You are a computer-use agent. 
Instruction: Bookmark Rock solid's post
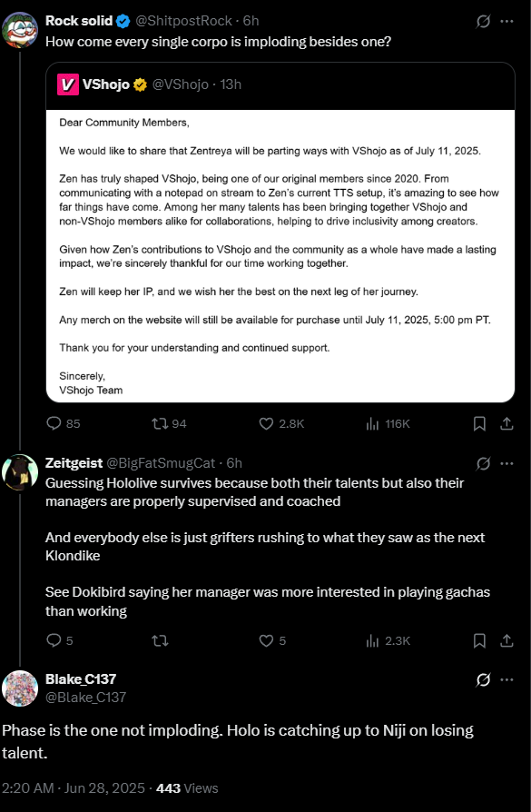point(479,423)
